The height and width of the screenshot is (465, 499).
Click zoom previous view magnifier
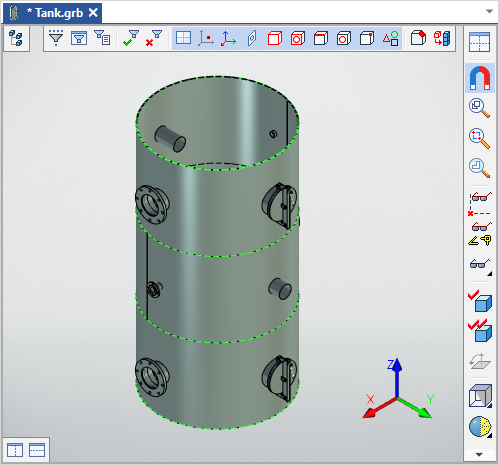click(x=479, y=168)
